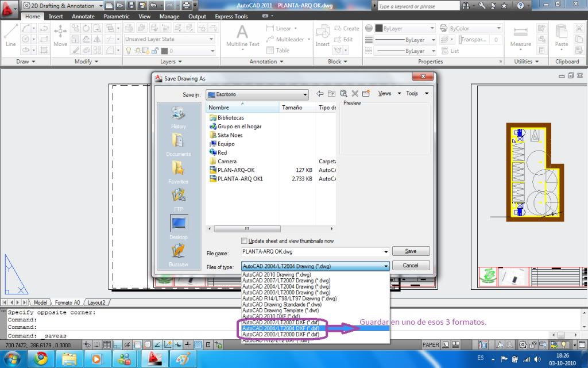
Task: Choose AutoCAD 2010 Drawing (*.dwg) file type
Action: click(277, 274)
